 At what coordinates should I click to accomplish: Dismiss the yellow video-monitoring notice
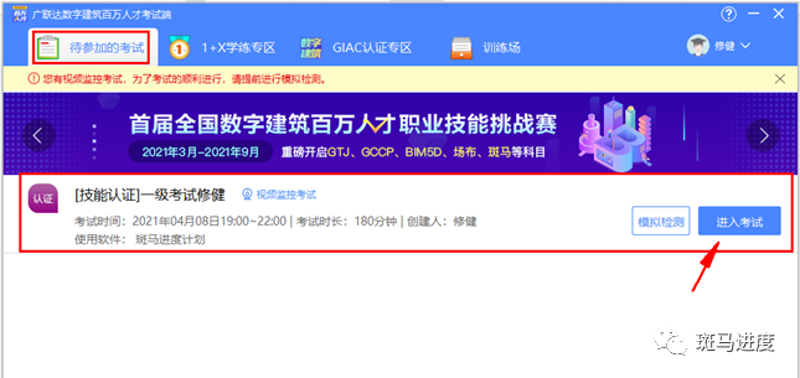(x=780, y=79)
